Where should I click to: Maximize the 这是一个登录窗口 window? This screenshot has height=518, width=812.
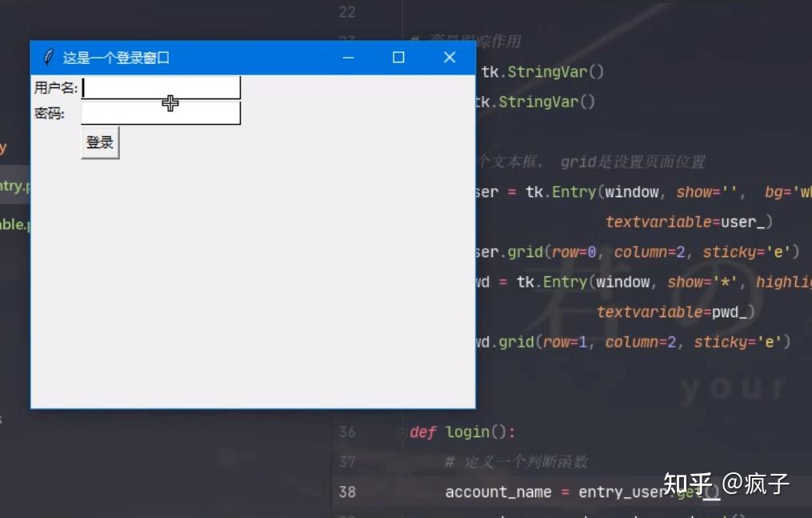[x=398, y=58]
